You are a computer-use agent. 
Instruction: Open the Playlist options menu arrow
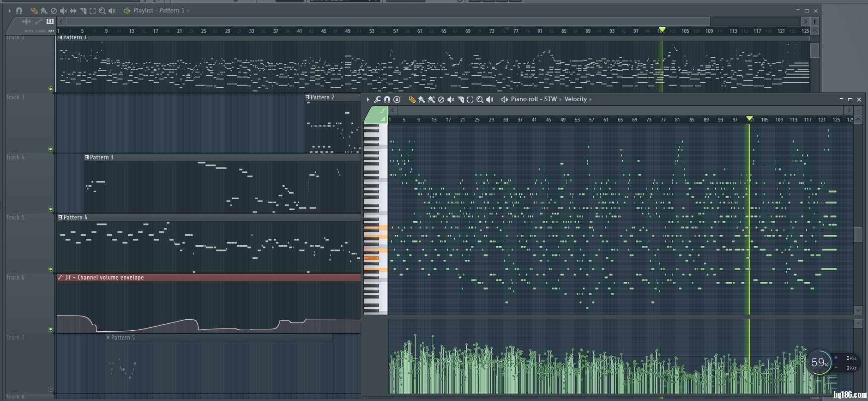[9, 11]
